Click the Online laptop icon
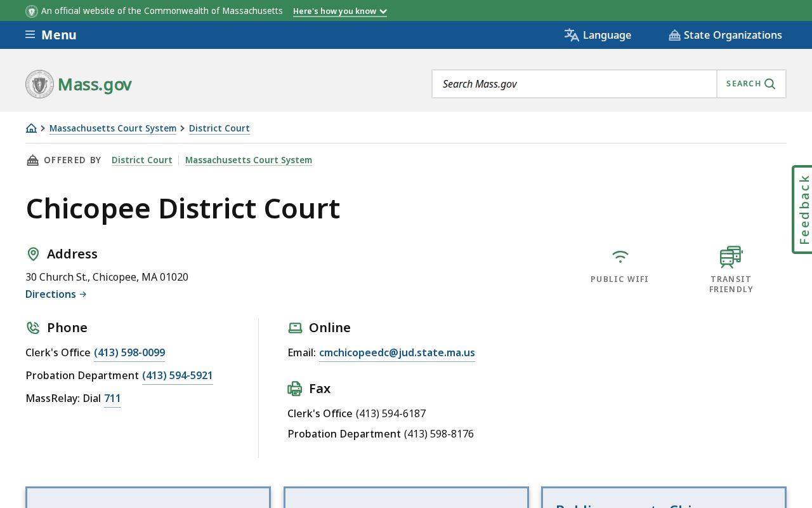 point(295,328)
